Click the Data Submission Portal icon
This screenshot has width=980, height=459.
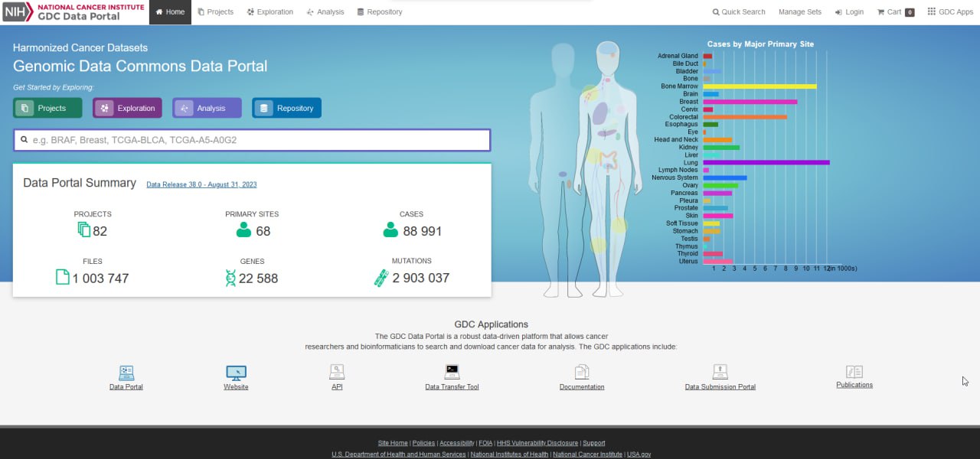coord(720,372)
